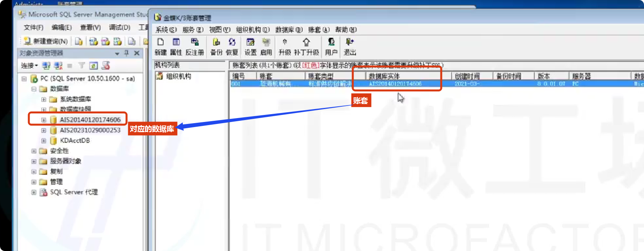Viewport: 644px width, 251px height.
Task: Expand the 服务器对象 folder
Action: [34, 161]
